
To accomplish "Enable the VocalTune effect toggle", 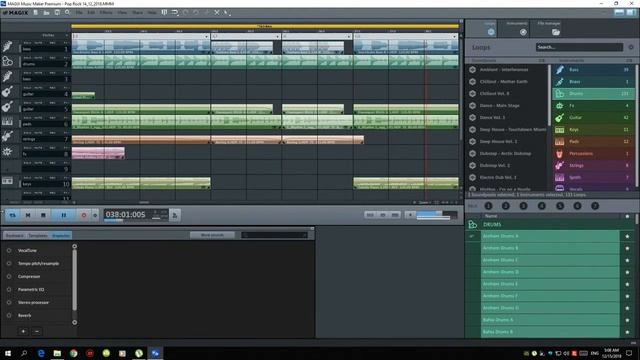I will click(9, 251).
